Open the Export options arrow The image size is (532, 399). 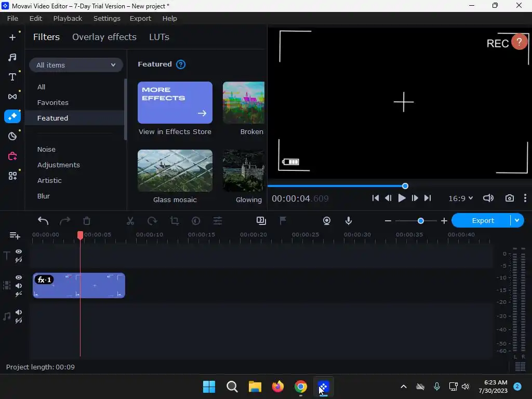click(517, 220)
